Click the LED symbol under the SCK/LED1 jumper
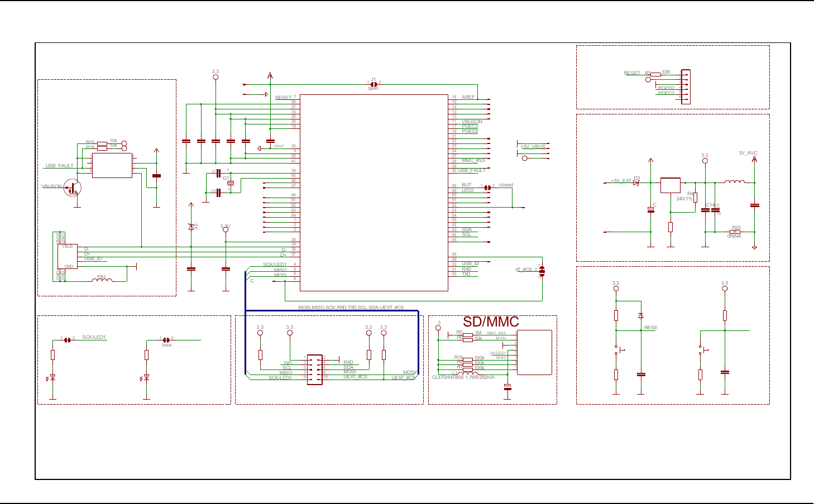Image resolution: width=814 pixels, height=504 pixels. pyautogui.click(x=53, y=378)
